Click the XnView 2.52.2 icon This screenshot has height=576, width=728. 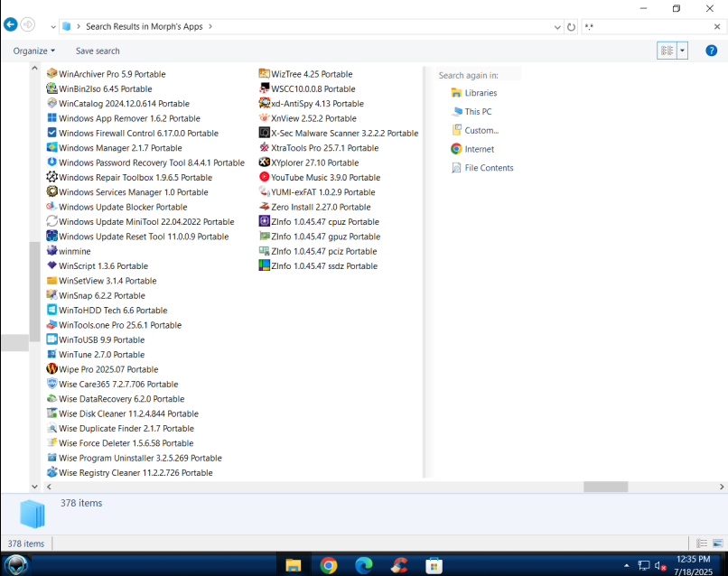click(x=264, y=118)
